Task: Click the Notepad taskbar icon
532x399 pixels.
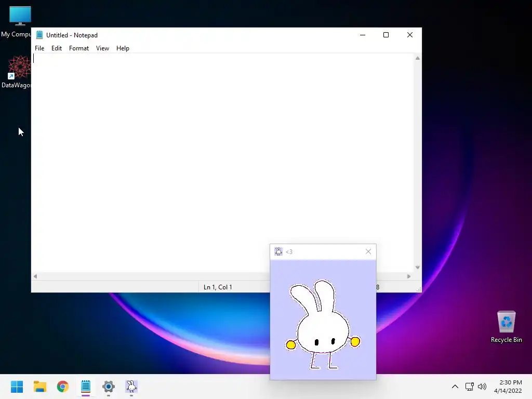Action: tap(86, 387)
